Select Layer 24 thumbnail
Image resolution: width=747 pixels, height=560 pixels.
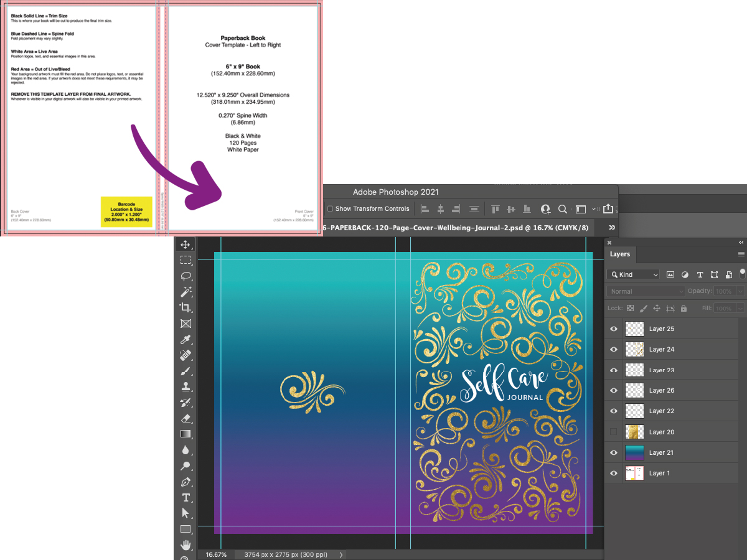click(x=634, y=349)
